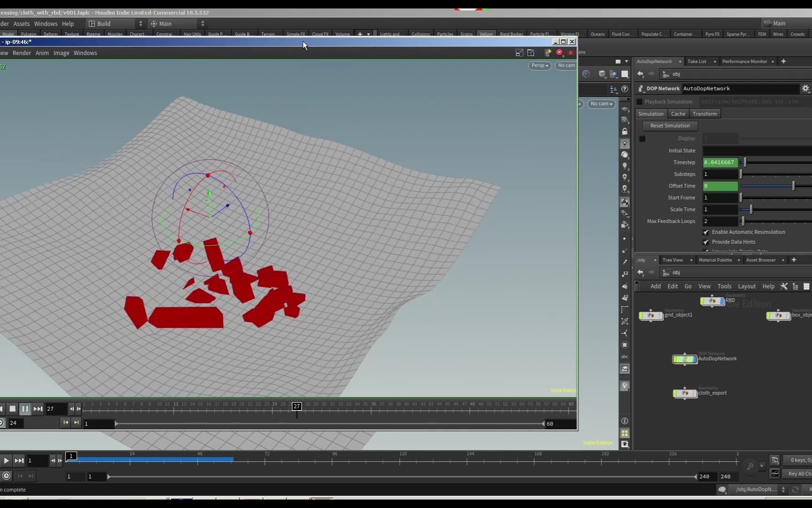812x508 pixels.
Task: Select the cloth_export geometry node
Action: pyautogui.click(x=685, y=393)
